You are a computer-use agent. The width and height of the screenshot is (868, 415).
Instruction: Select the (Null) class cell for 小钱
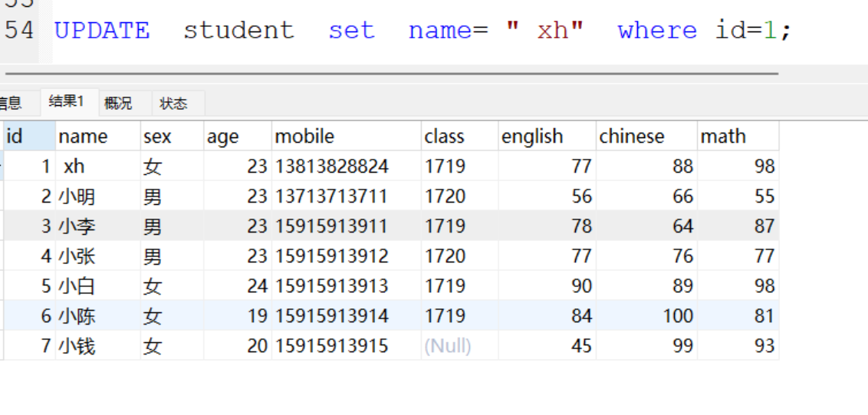(460, 346)
